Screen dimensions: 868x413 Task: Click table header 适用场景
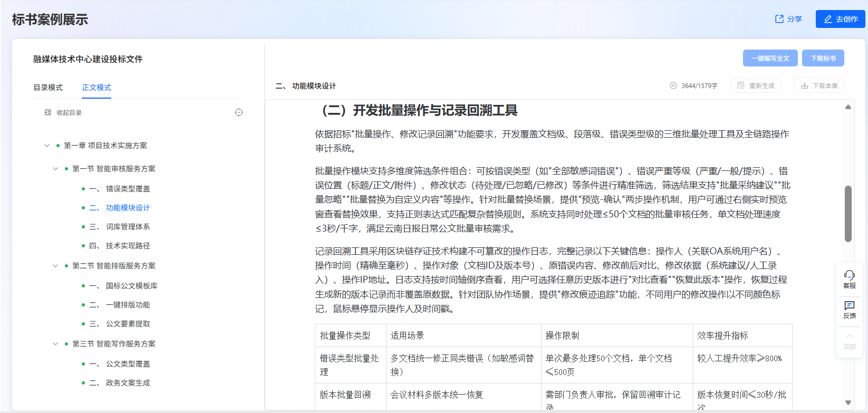(x=407, y=335)
